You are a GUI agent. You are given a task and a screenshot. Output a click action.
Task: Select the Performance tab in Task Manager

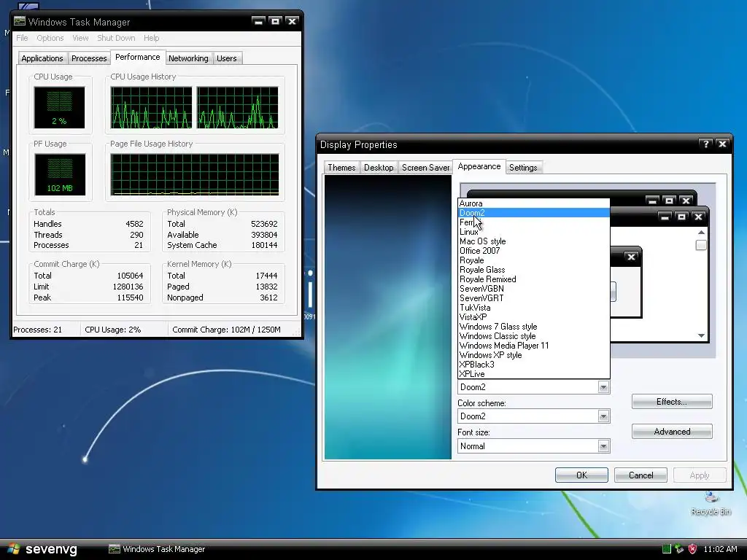coord(138,57)
